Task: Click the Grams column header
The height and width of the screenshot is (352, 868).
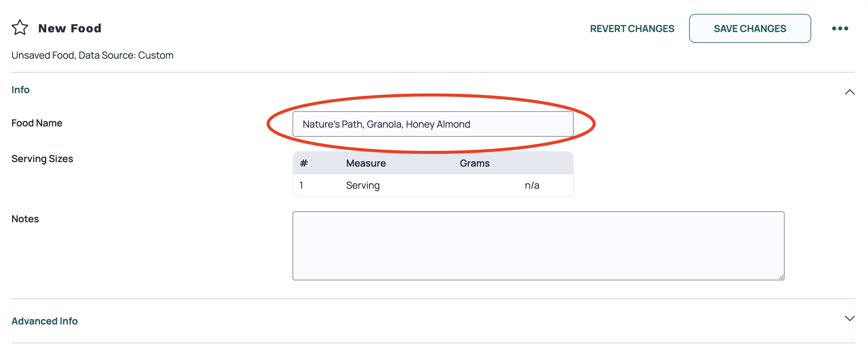Action: click(474, 163)
